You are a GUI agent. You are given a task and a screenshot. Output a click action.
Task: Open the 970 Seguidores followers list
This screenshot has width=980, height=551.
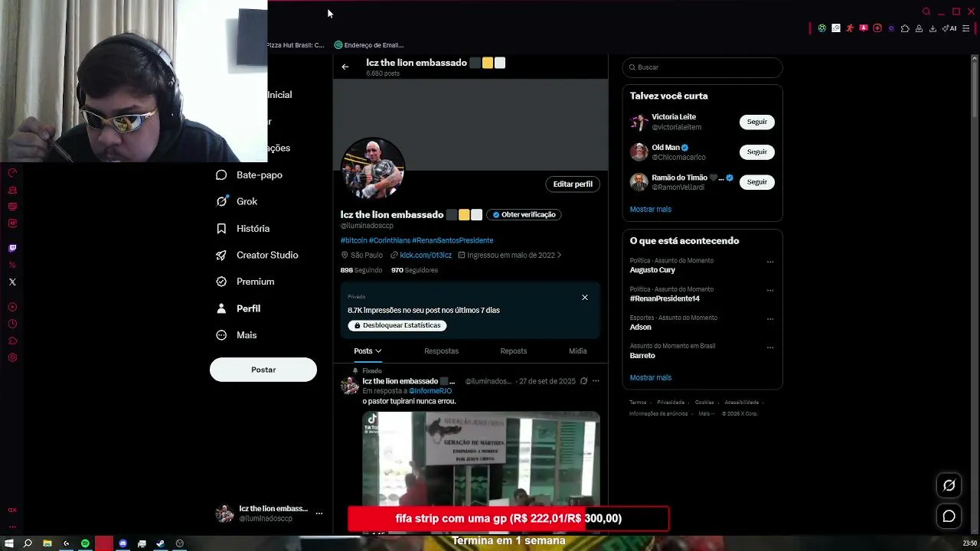(x=414, y=270)
